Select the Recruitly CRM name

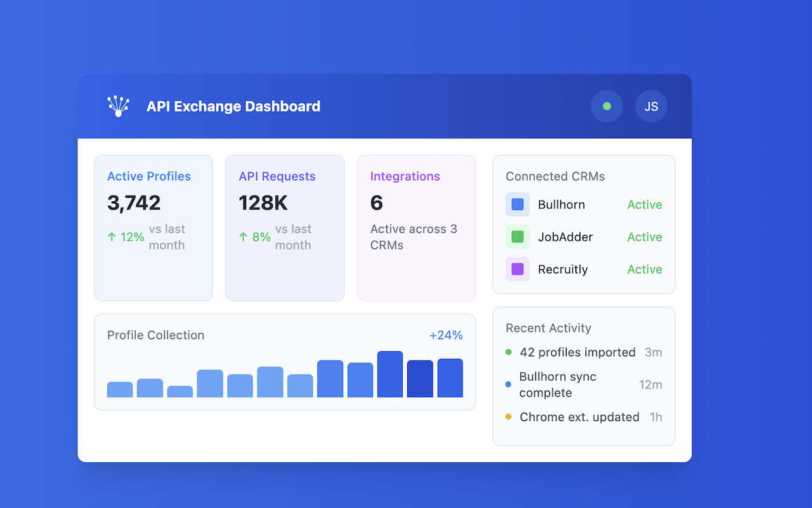click(x=563, y=269)
